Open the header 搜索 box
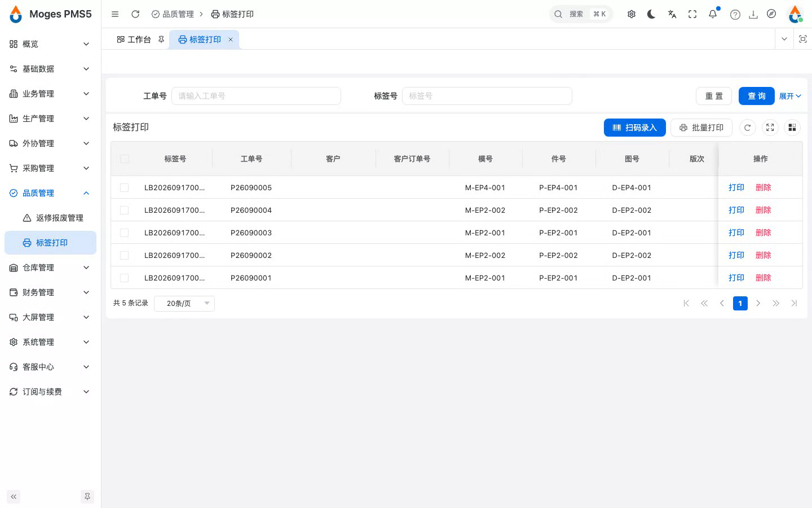The width and height of the screenshot is (812, 508). coord(581,14)
